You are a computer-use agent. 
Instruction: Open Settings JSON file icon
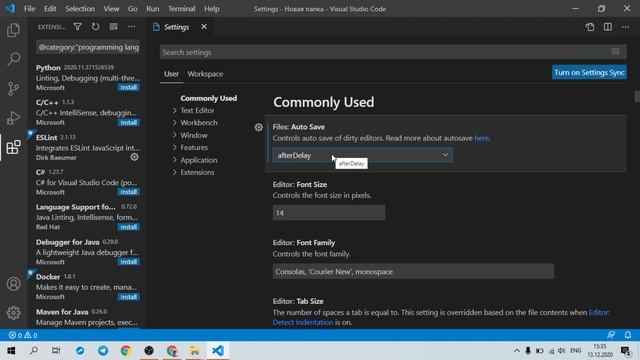point(589,27)
